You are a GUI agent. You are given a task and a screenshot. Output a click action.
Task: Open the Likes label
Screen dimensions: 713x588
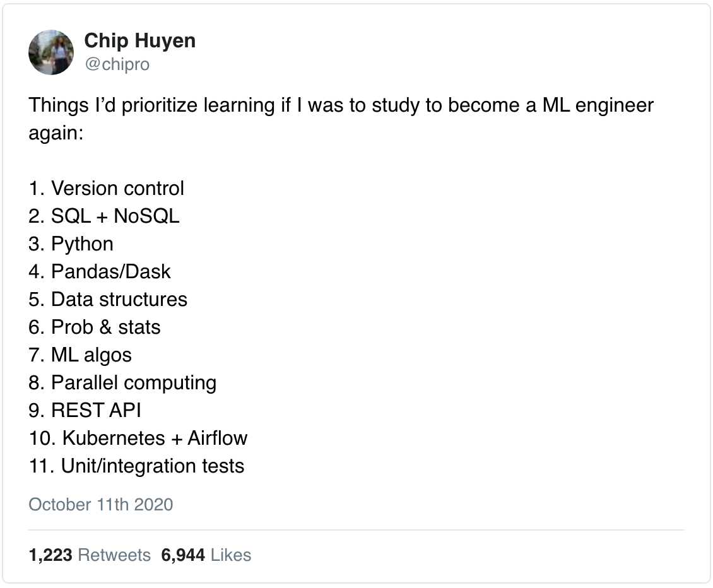(x=230, y=555)
